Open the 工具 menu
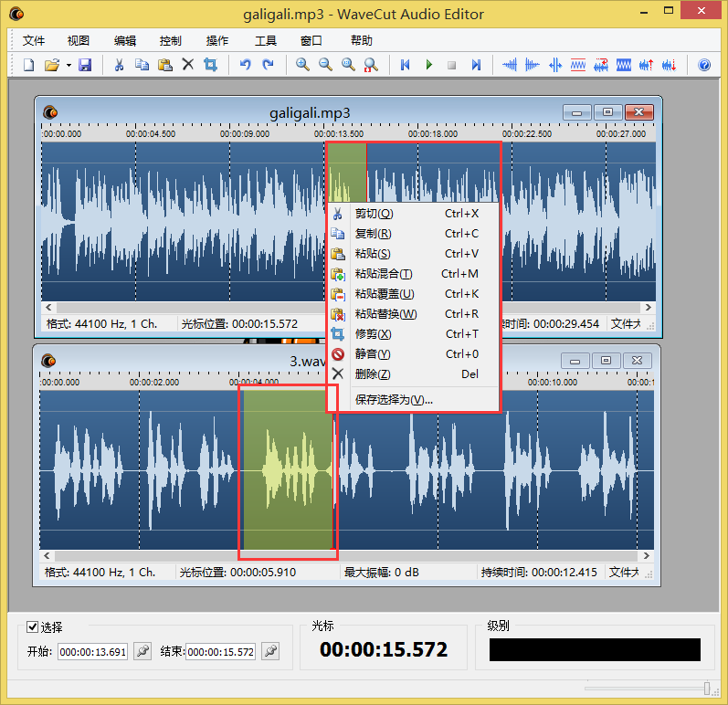The width and height of the screenshot is (728, 705). point(266,41)
